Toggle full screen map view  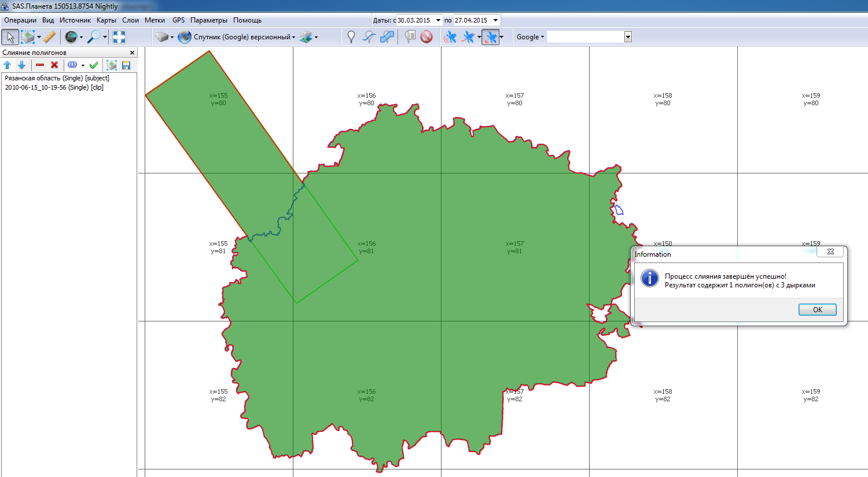tap(119, 37)
